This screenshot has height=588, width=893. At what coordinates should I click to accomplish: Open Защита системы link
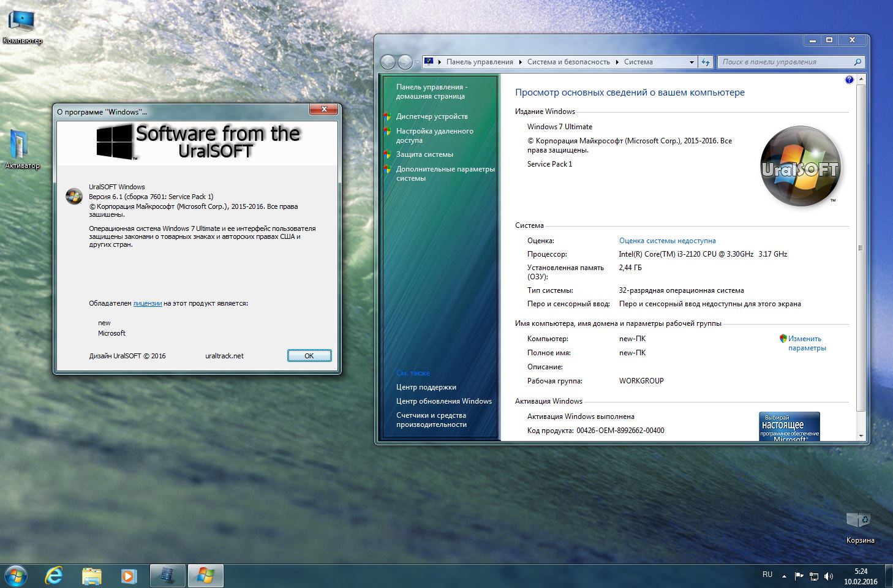[x=424, y=154]
